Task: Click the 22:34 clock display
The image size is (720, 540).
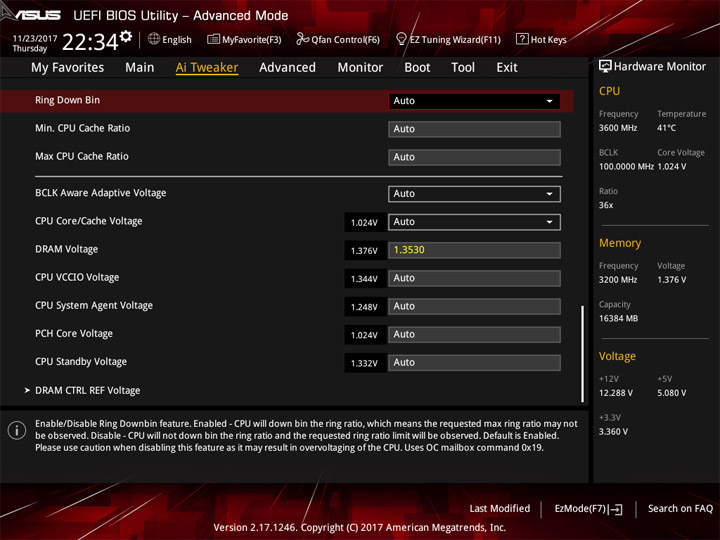Action: [90, 42]
